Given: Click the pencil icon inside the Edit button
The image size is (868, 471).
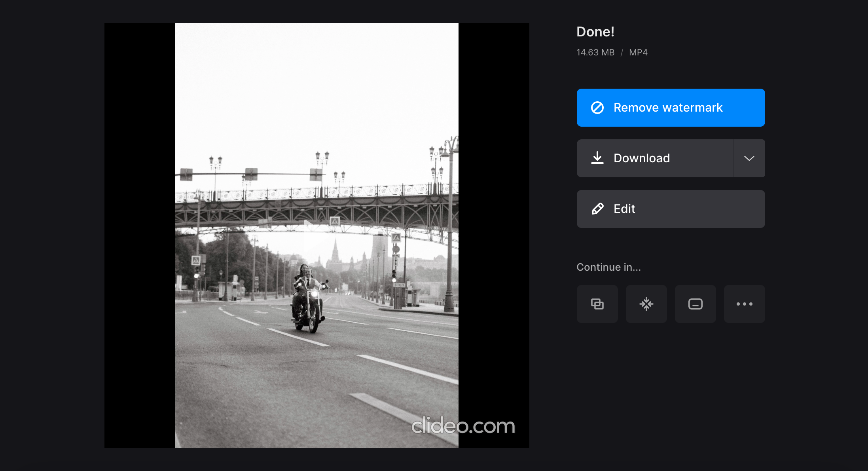Looking at the screenshot, I should (597, 209).
